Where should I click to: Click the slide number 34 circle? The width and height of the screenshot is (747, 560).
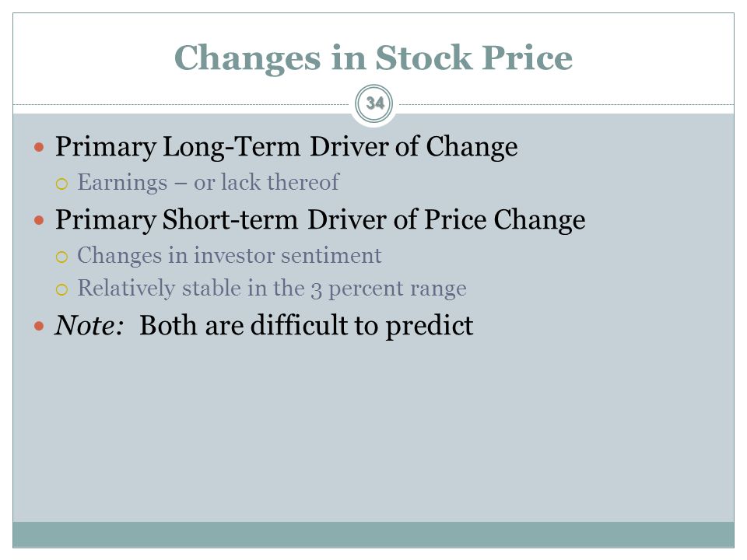pyautogui.click(x=374, y=103)
